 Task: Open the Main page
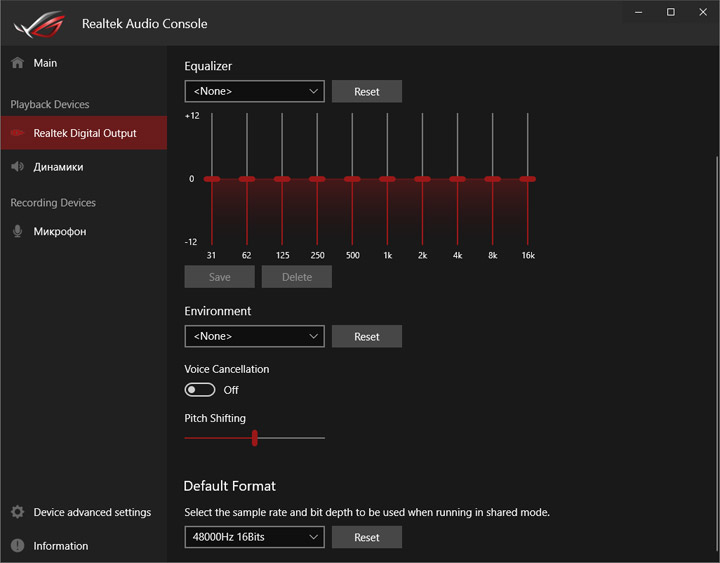(x=84, y=63)
